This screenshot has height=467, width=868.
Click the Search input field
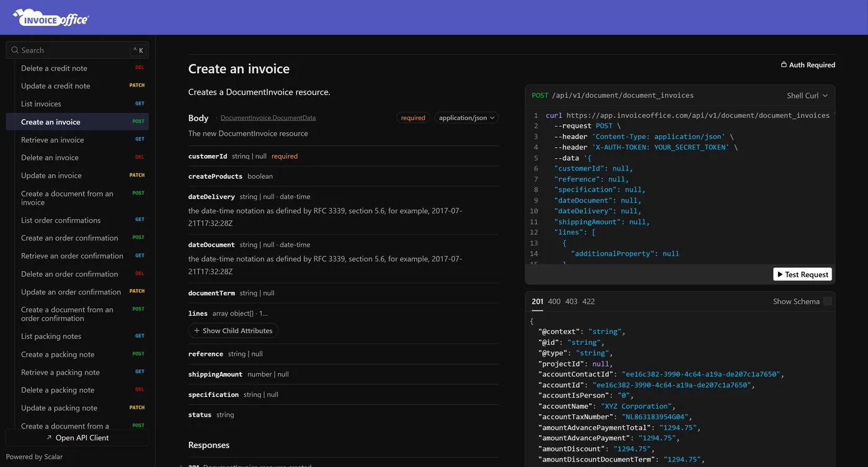click(77, 50)
